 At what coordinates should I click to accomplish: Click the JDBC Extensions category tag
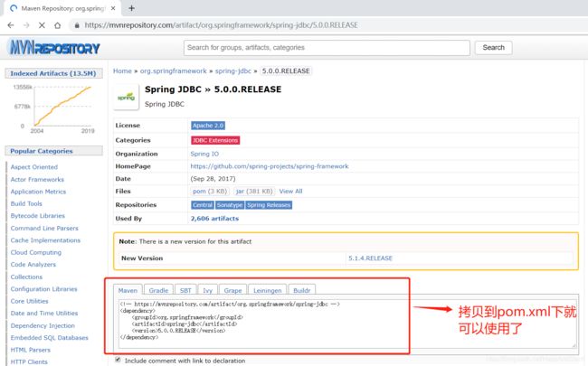215,140
